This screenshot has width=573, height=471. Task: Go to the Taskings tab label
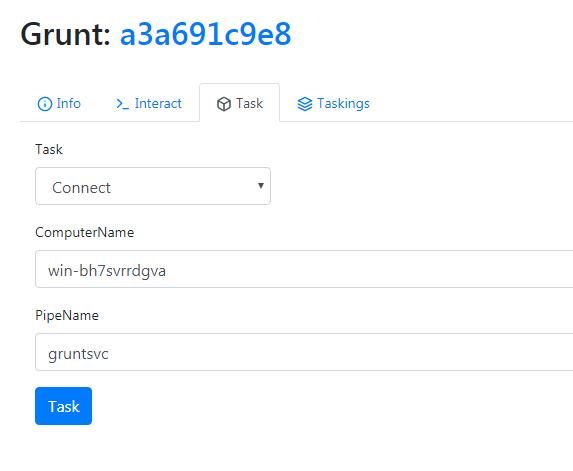343,104
